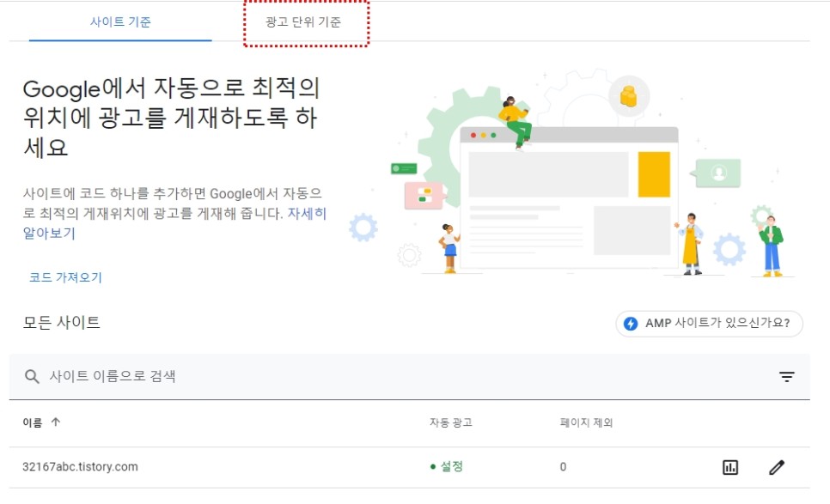Open the 광고 단위 기준 tab
The height and width of the screenshot is (504, 830).
[x=303, y=21]
